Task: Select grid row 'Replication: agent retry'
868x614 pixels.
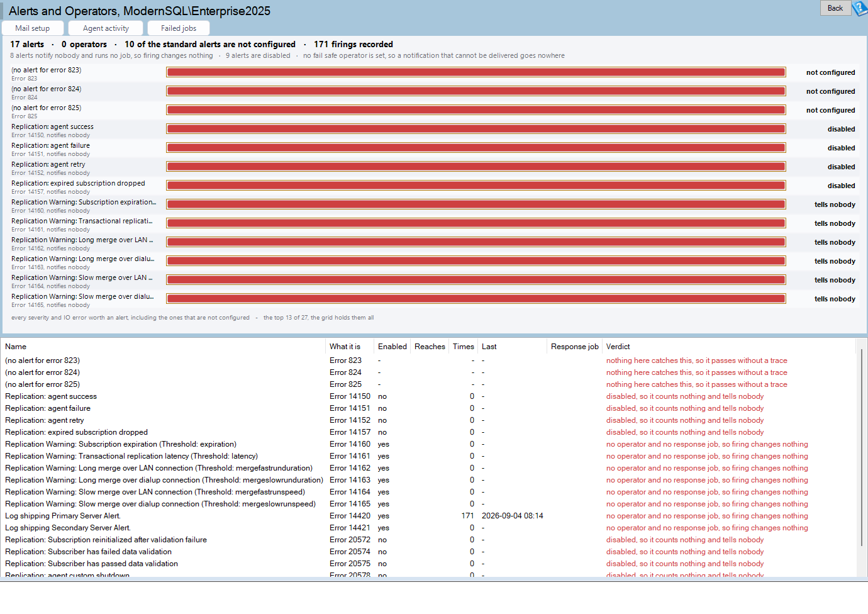Action: (429, 420)
